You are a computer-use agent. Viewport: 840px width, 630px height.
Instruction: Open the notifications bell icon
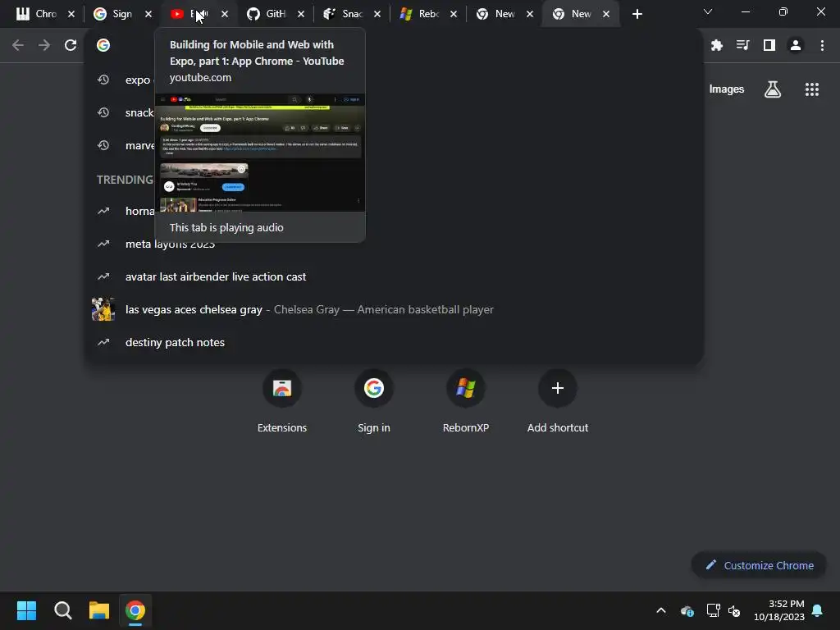click(x=818, y=610)
